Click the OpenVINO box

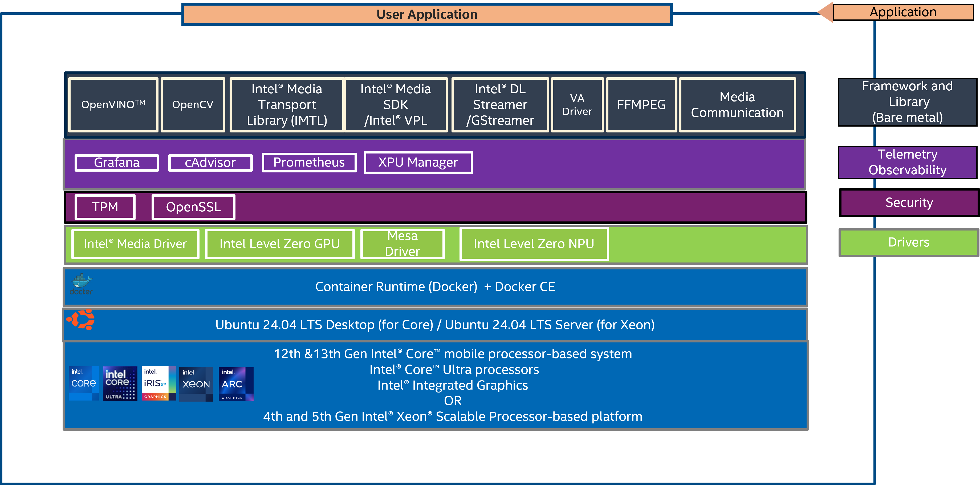113,105
